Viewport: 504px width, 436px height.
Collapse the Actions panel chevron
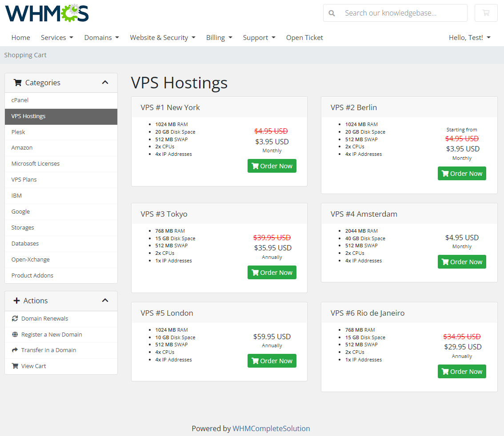tap(105, 301)
